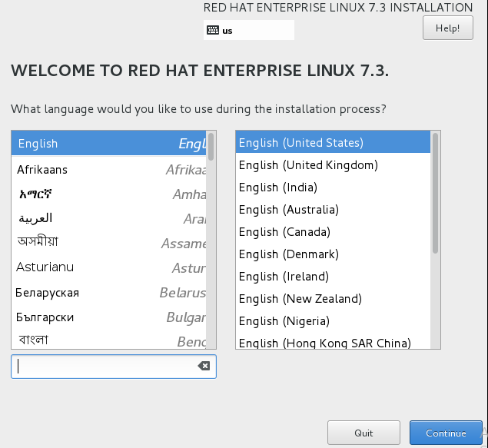Clear the language search field icon
Viewport: 488px width, 448px height.
click(x=204, y=366)
